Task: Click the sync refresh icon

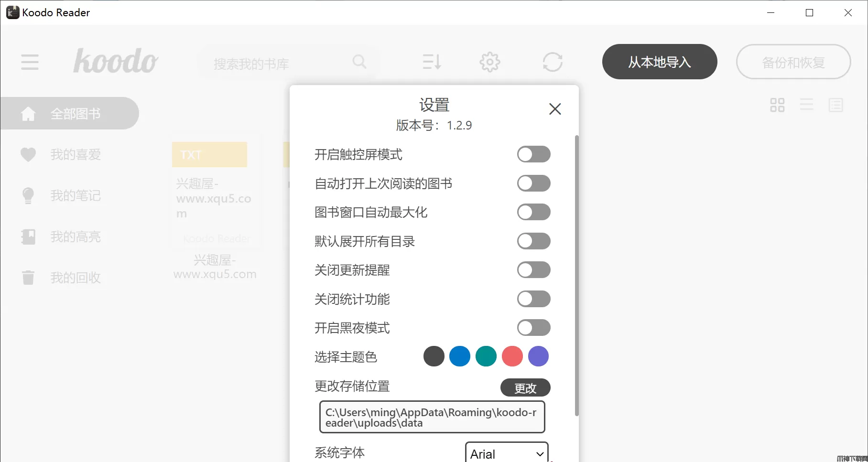Action: tap(553, 62)
